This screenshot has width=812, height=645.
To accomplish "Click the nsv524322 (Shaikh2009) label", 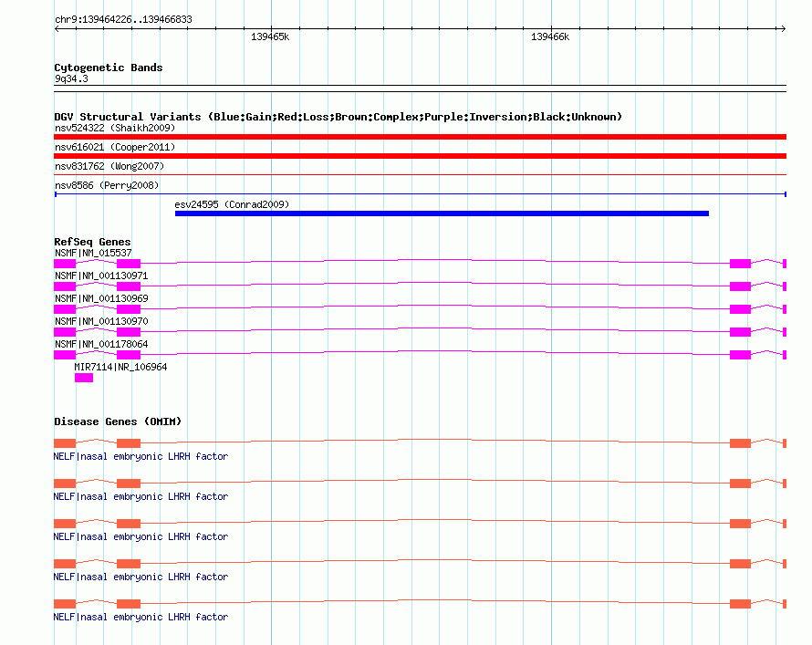I will (115, 128).
